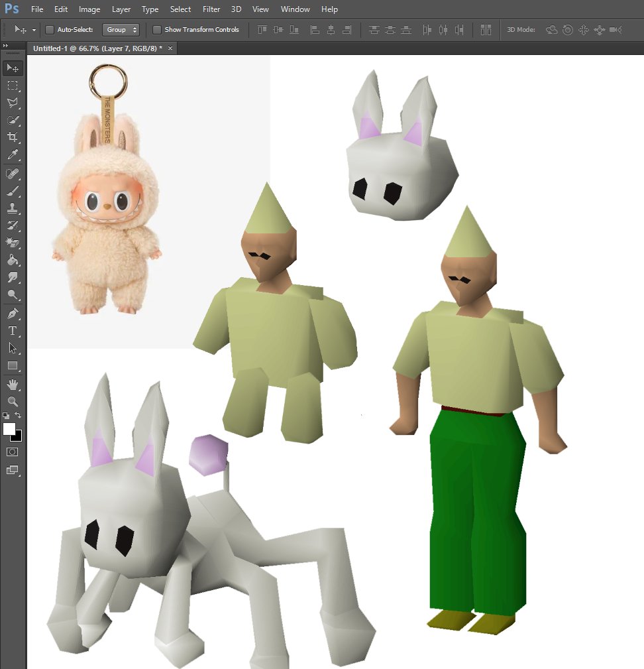
Task: Activate the Crop tool
Action: coord(11,137)
